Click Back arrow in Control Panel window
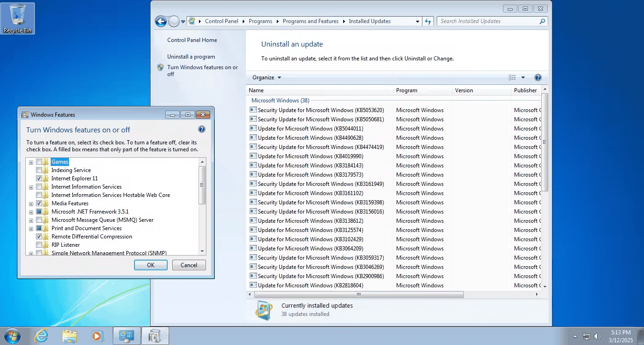This screenshot has width=644, height=345. pyautogui.click(x=161, y=21)
